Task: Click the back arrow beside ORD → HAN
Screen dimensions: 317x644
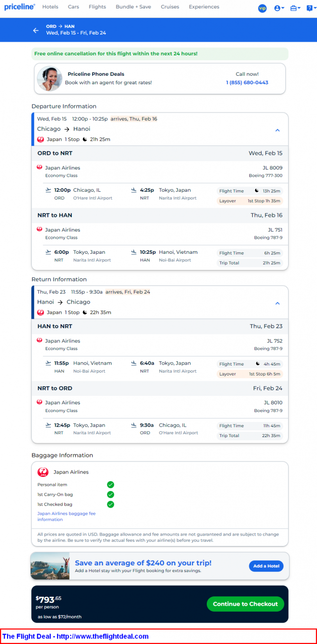Action: 35,30
